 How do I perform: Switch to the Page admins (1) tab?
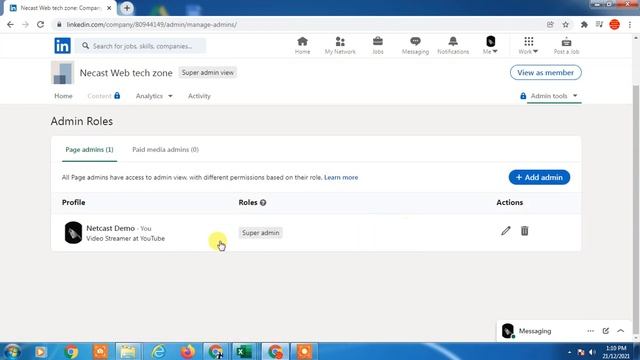tap(89, 150)
